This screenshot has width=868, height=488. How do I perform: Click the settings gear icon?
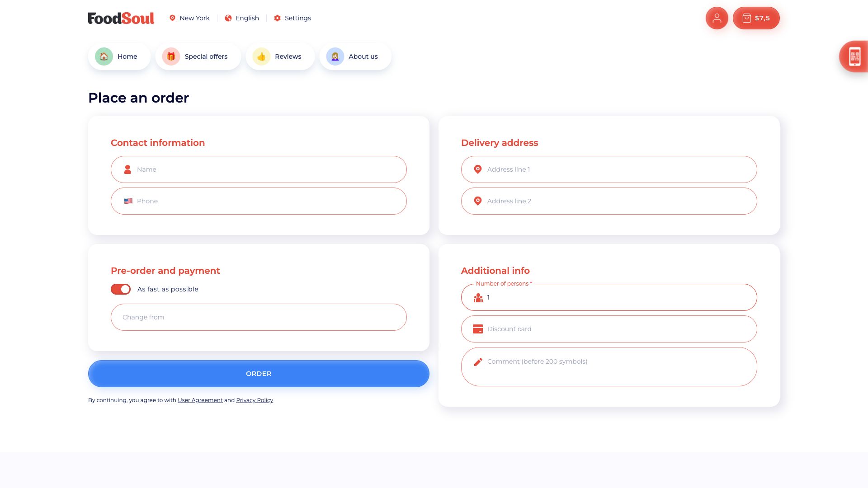click(277, 18)
